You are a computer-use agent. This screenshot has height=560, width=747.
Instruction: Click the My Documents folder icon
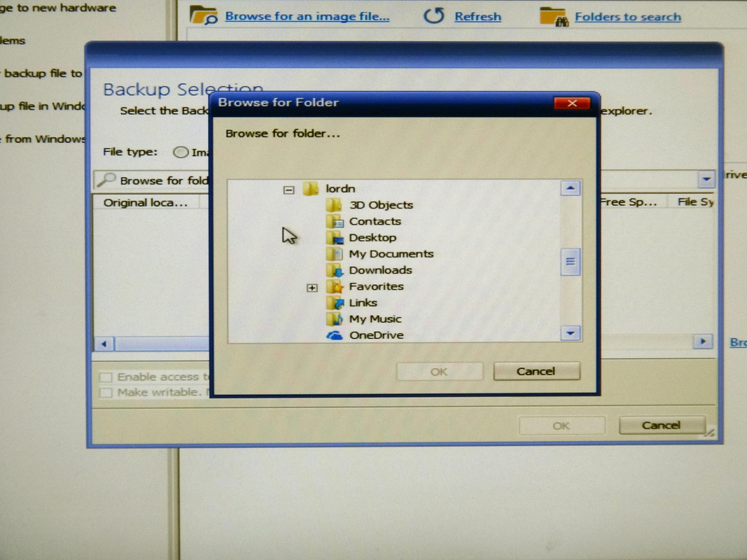point(335,253)
